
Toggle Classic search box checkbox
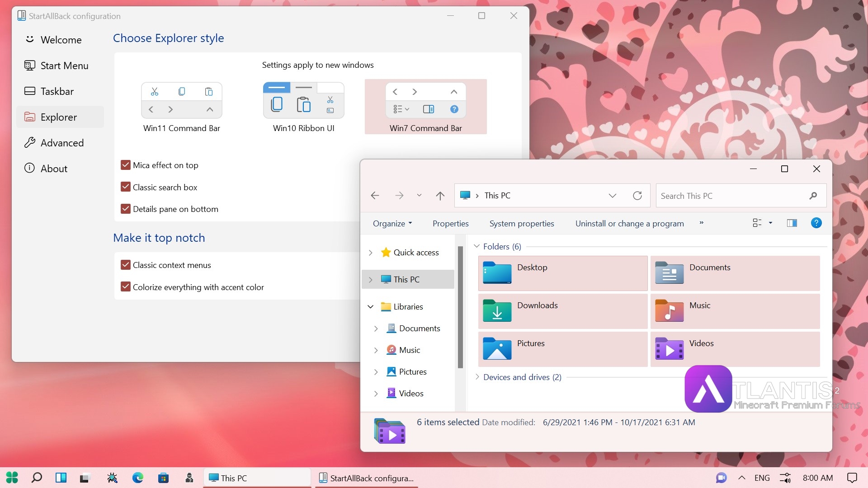[x=126, y=187]
